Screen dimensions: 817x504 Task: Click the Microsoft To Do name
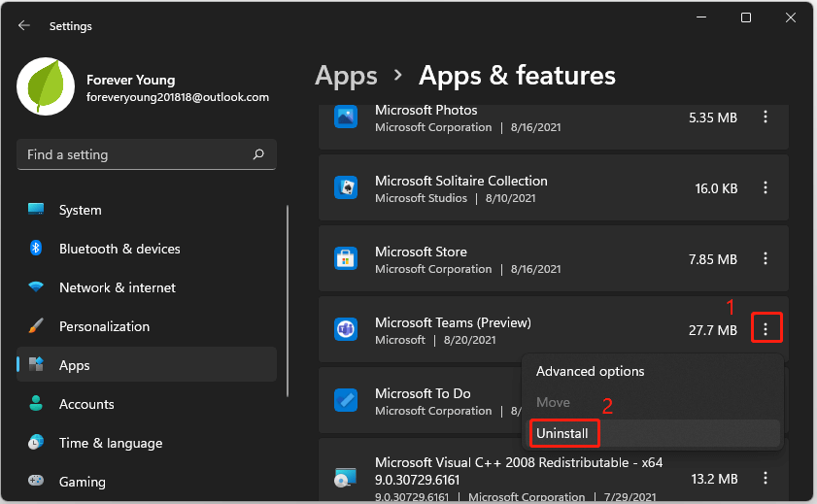pos(423,393)
